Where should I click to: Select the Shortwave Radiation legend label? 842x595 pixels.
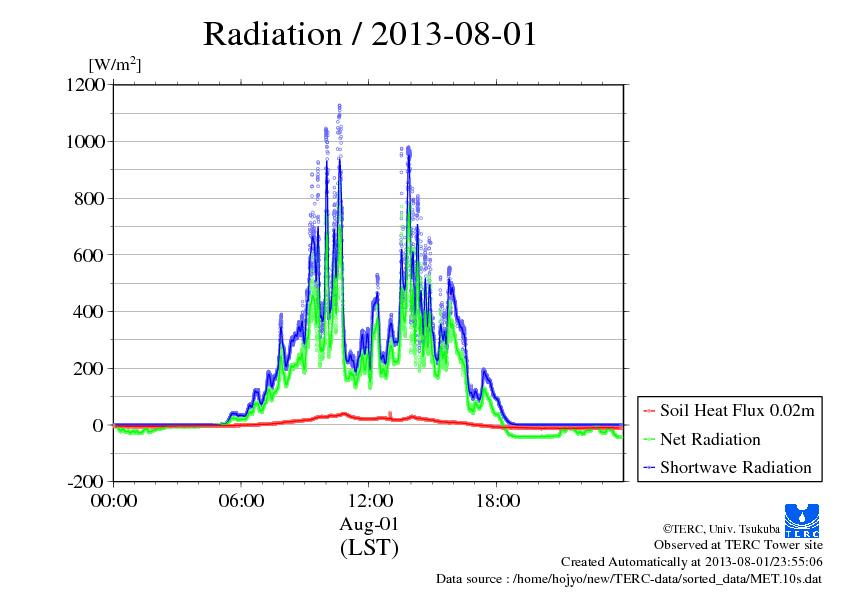(735, 467)
